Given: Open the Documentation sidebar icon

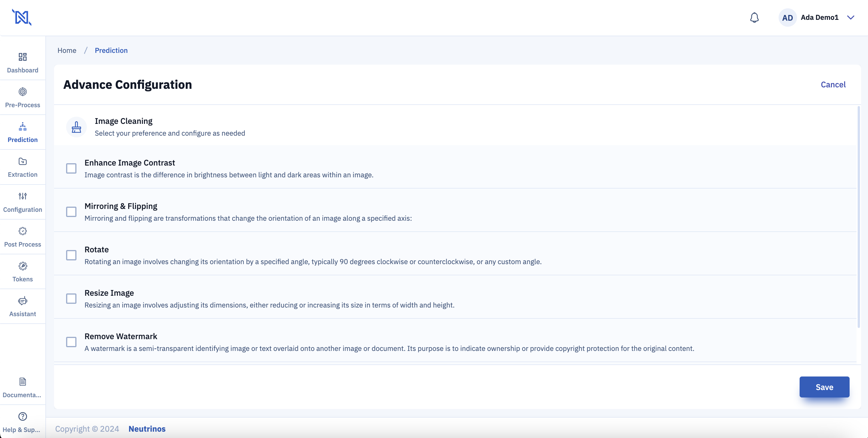Looking at the screenshot, I should pyautogui.click(x=23, y=381).
